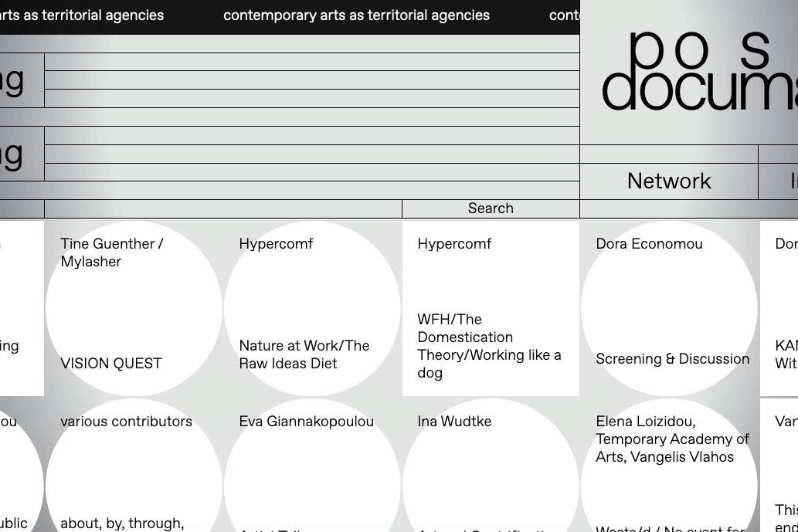Screen dimensions: 798x532
Task: Click the Search field
Action: click(x=490, y=208)
